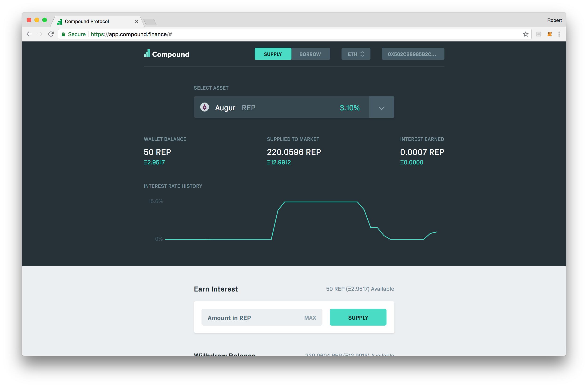The image size is (588, 387).
Task: Click MAX to fill full amount
Action: (x=310, y=318)
